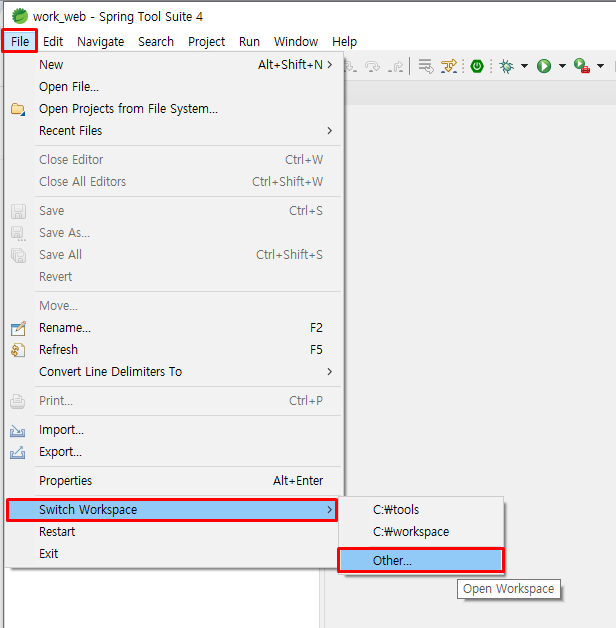Open the Edit menu
The width and height of the screenshot is (616, 628).
tap(53, 41)
